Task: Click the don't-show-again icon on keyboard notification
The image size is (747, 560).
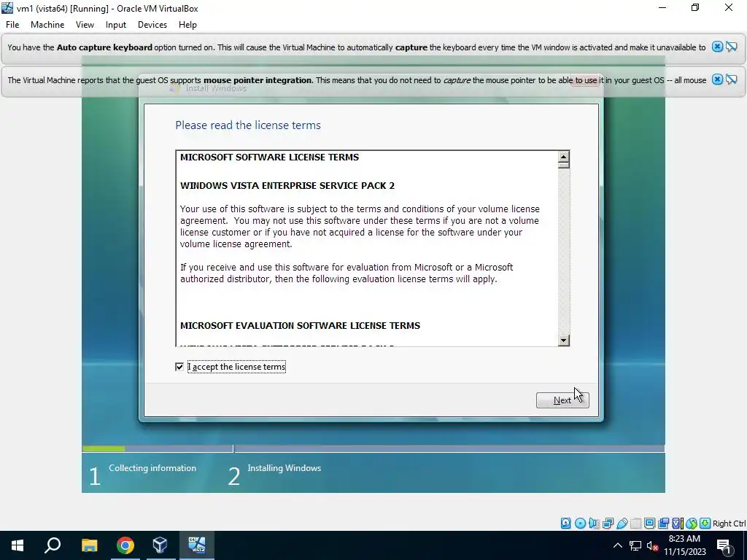Action: [x=731, y=47]
